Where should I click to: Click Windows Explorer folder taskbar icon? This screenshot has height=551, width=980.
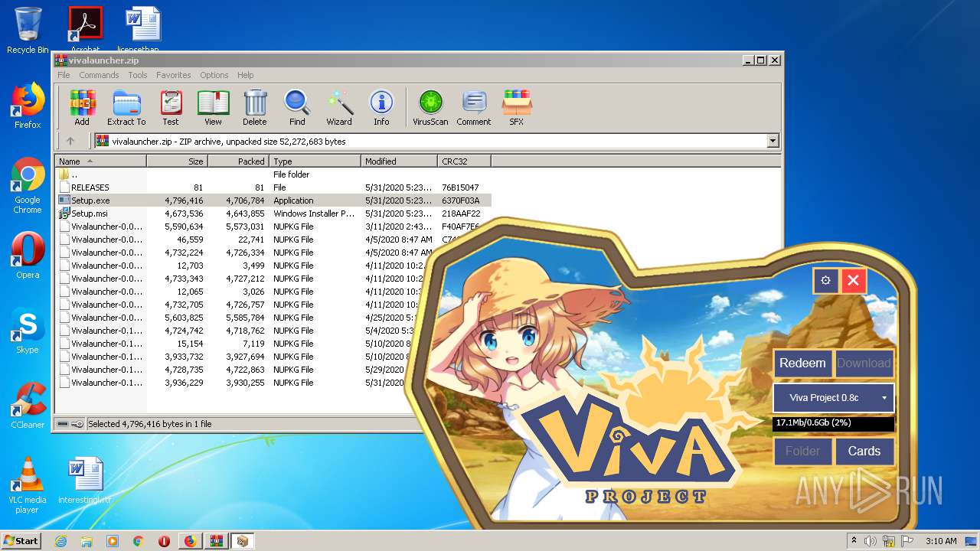87,541
